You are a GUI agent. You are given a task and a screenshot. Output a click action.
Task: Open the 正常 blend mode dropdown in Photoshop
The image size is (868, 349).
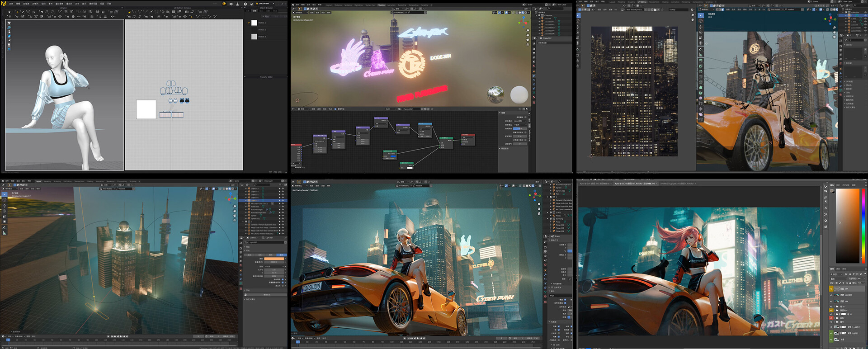pos(839,278)
